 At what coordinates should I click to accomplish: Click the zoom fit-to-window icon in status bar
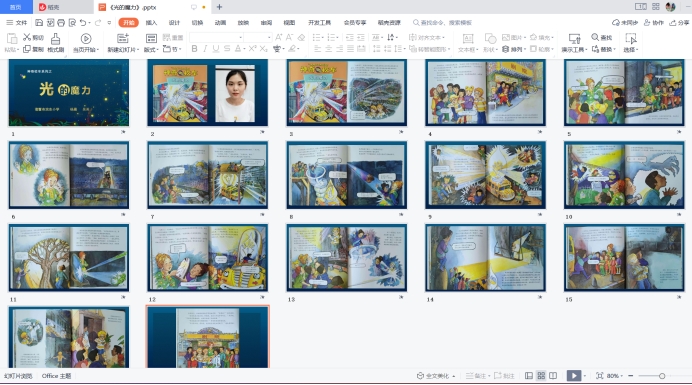pyautogui.click(x=599, y=376)
